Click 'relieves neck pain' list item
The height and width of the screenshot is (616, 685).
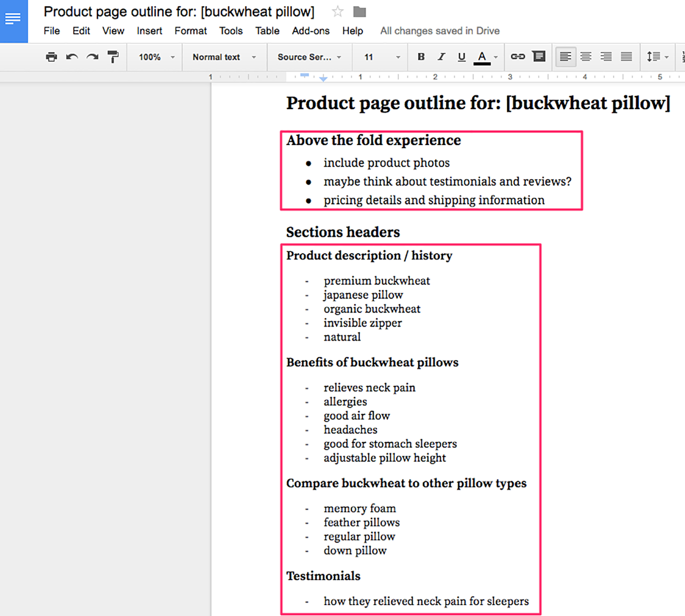pyautogui.click(x=369, y=388)
